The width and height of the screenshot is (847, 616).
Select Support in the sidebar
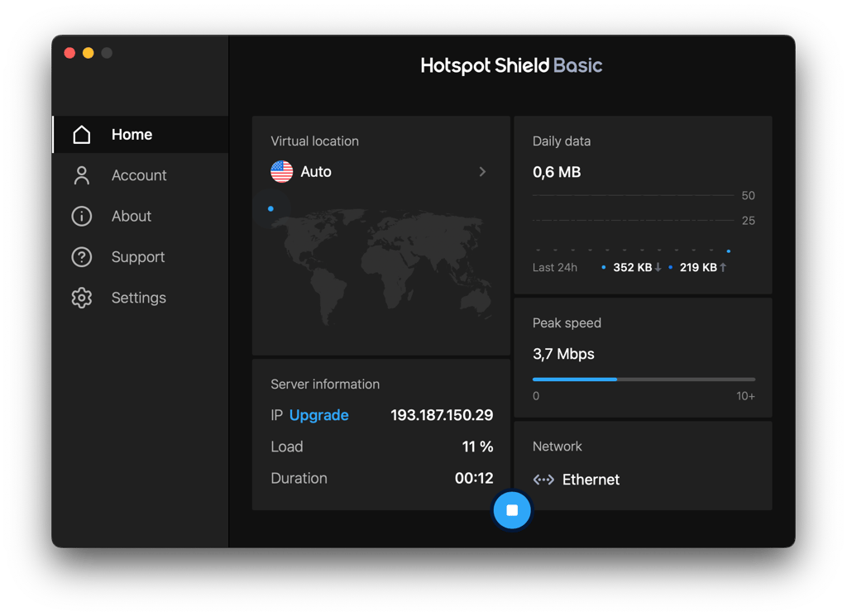tap(141, 257)
